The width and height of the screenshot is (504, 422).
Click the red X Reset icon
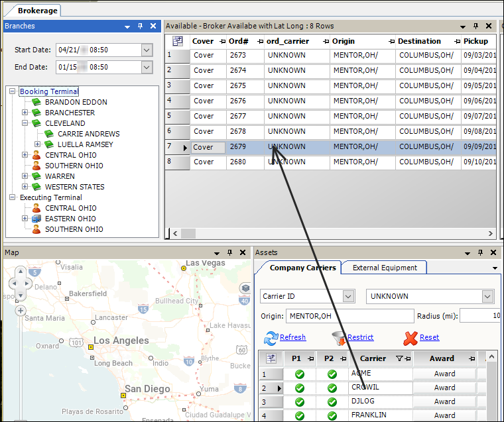411,338
